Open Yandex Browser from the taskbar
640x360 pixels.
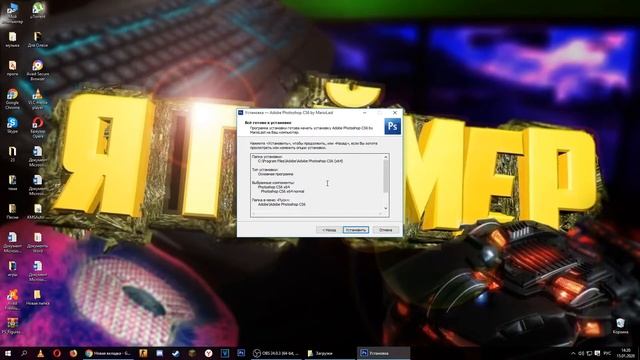point(209,353)
